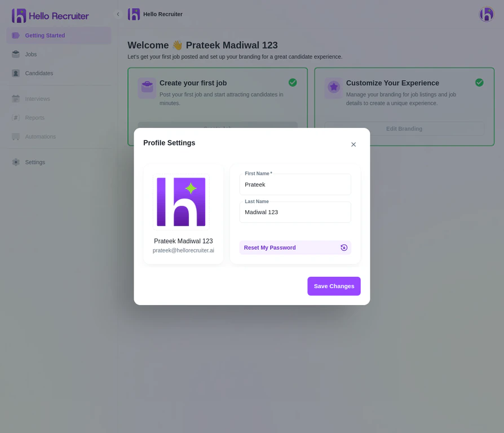The height and width of the screenshot is (433, 504).
Task: Select the Jobs icon in the sidebar
Action: [x=16, y=54]
